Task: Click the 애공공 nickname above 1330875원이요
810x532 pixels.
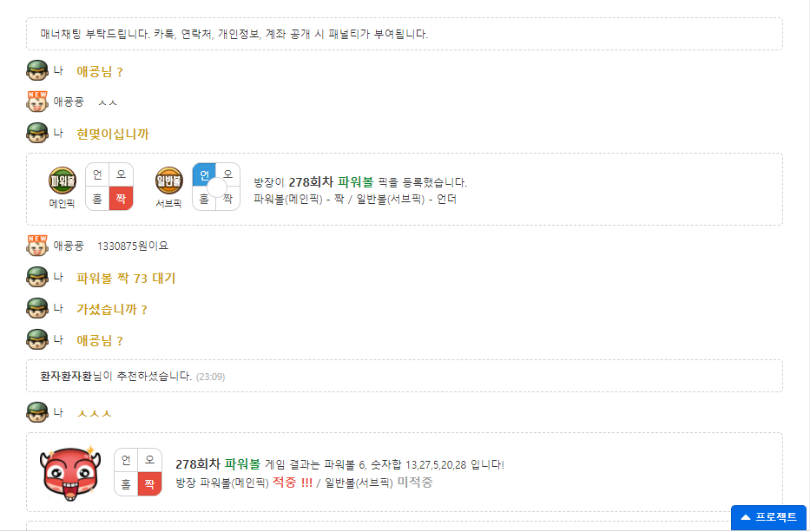Action: pyautogui.click(x=69, y=246)
